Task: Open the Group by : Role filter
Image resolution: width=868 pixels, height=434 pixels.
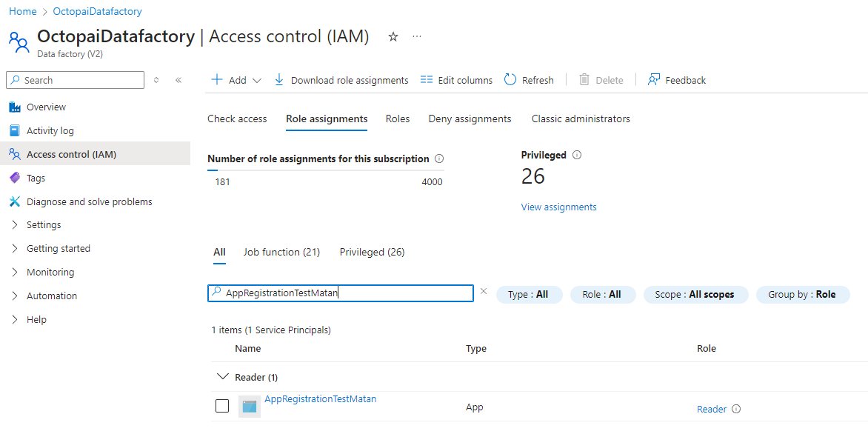Action: point(802,295)
